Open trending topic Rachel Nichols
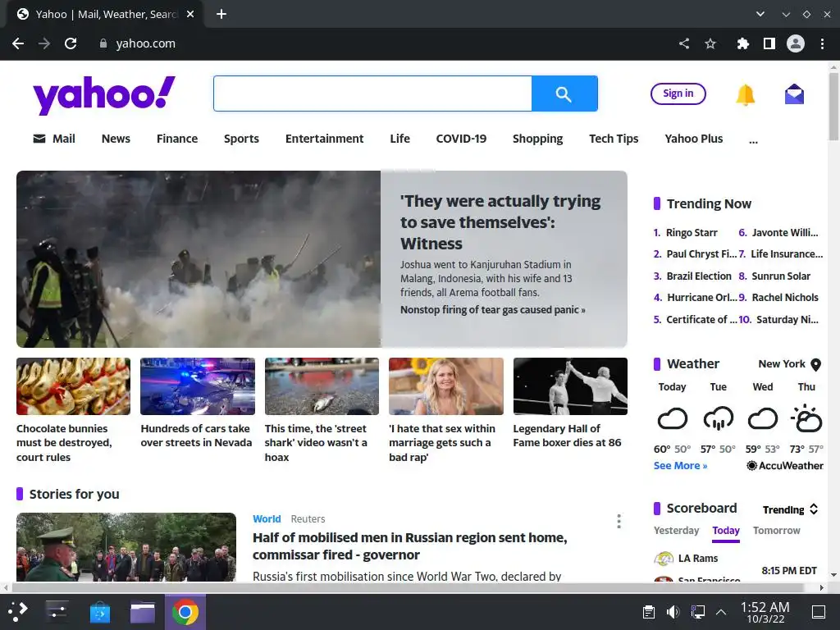The width and height of the screenshot is (840, 630). (x=785, y=297)
